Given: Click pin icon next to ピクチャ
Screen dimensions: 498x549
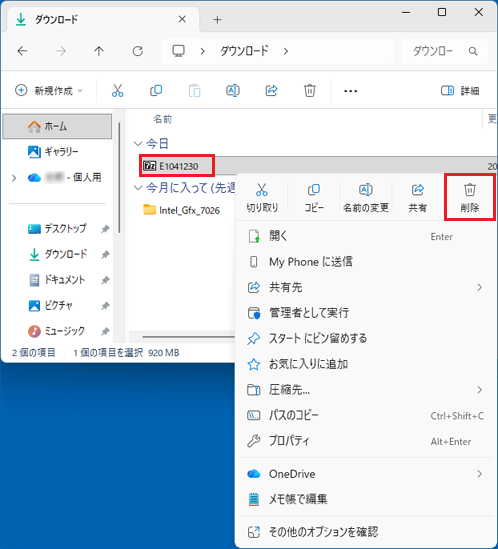Looking at the screenshot, I should (105, 306).
